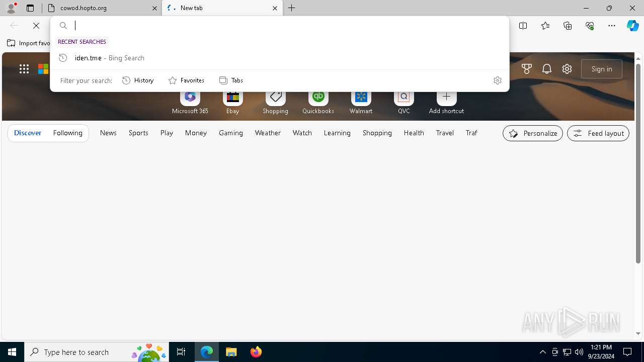Open the Weather category
The image size is (644, 362).
click(268, 133)
